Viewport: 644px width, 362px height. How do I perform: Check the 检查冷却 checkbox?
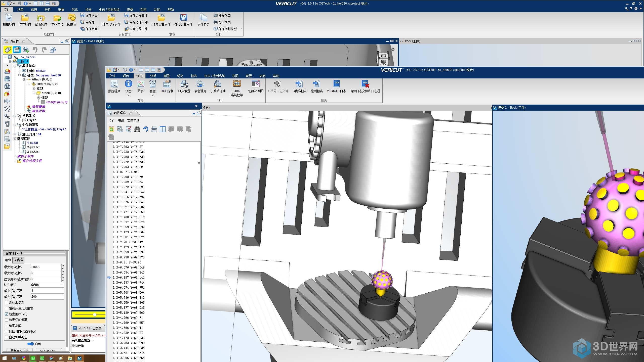pos(7,326)
